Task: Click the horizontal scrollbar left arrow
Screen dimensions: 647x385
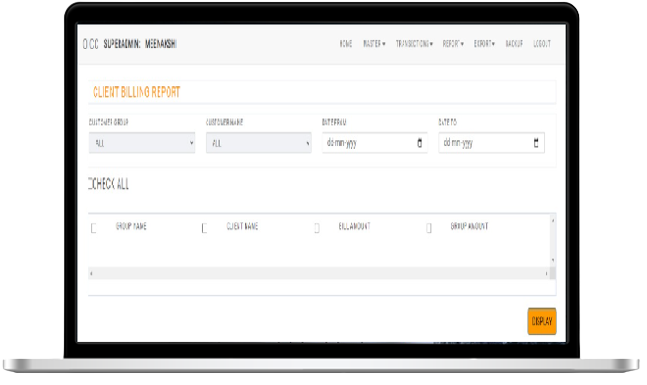Action: coord(91,273)
